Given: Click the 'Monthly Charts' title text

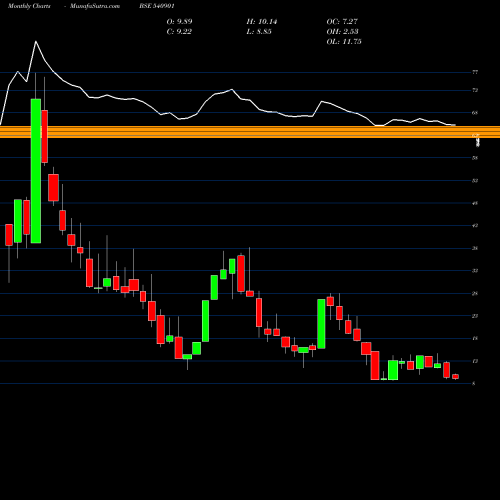Looking at the screenshot, I should pyautogui.click(x=29, y=6).
